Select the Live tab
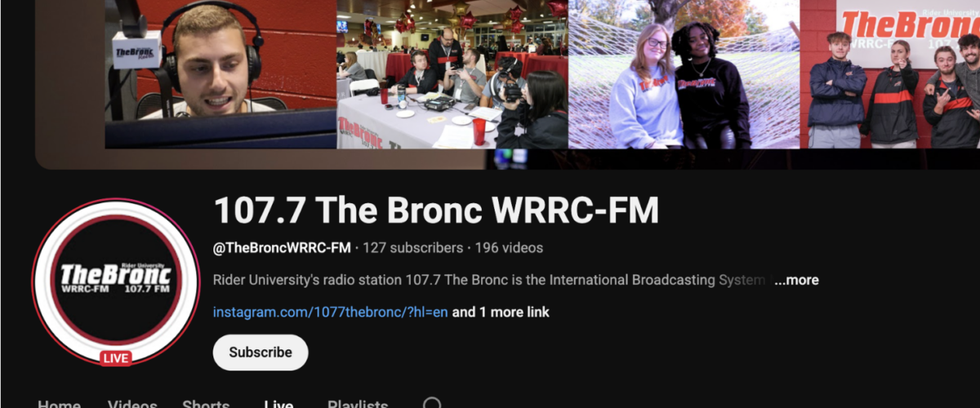 coord(278,403)
